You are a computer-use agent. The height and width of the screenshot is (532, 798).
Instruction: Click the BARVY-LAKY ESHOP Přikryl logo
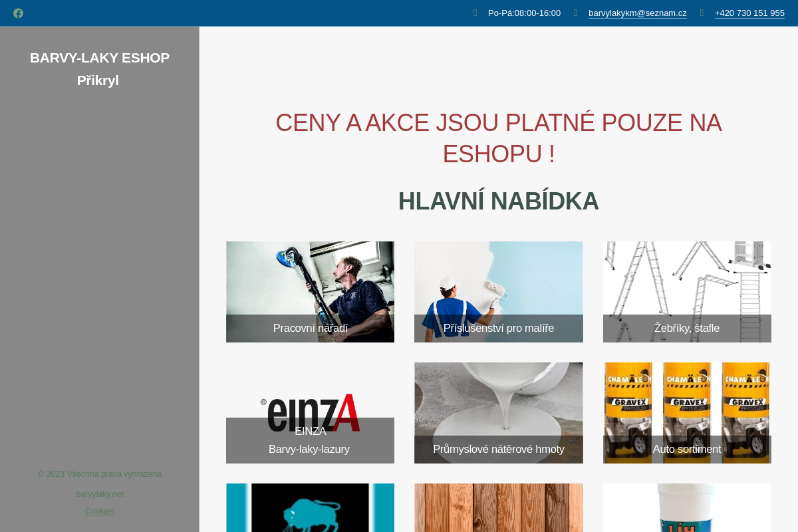[x=100, y=68]
